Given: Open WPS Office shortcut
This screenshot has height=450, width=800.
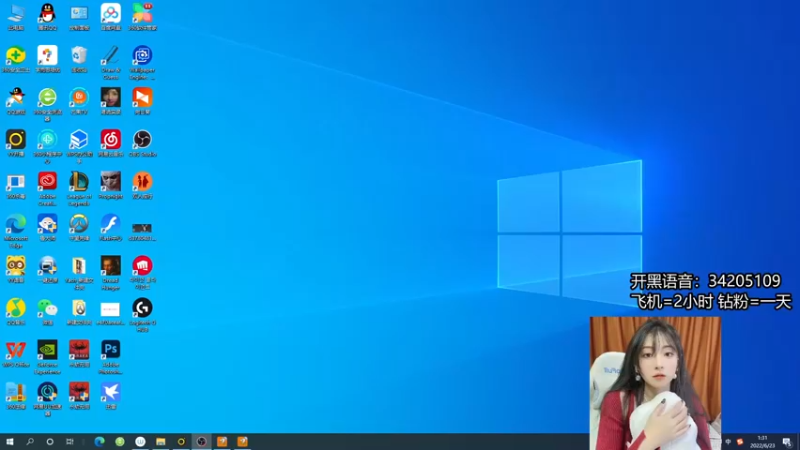Looking at the screenshot, I should tap(16, 354).
